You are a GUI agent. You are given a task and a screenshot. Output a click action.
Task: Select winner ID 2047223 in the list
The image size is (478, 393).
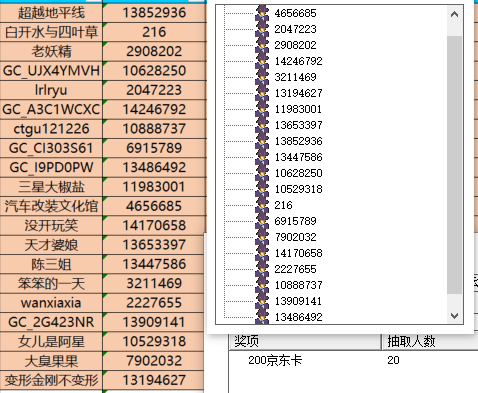[x=295, y=29]
